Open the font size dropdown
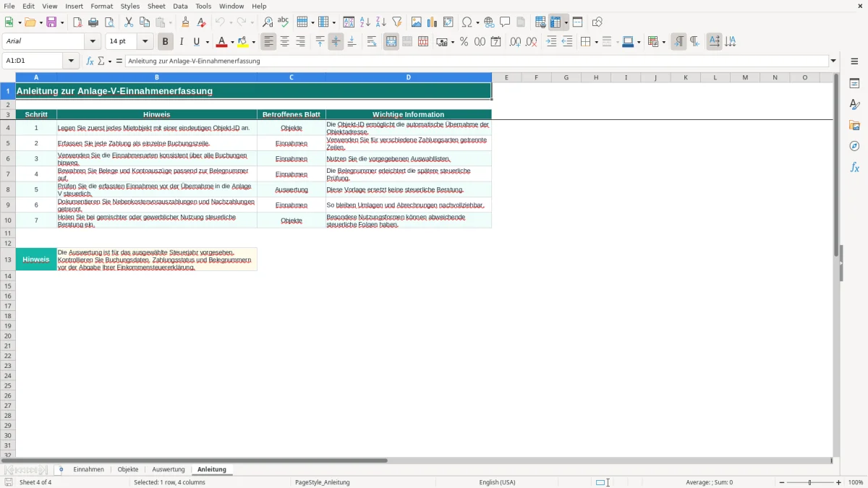Image resolution: width=868 pixels, height=488 pixels. (145, 42)
